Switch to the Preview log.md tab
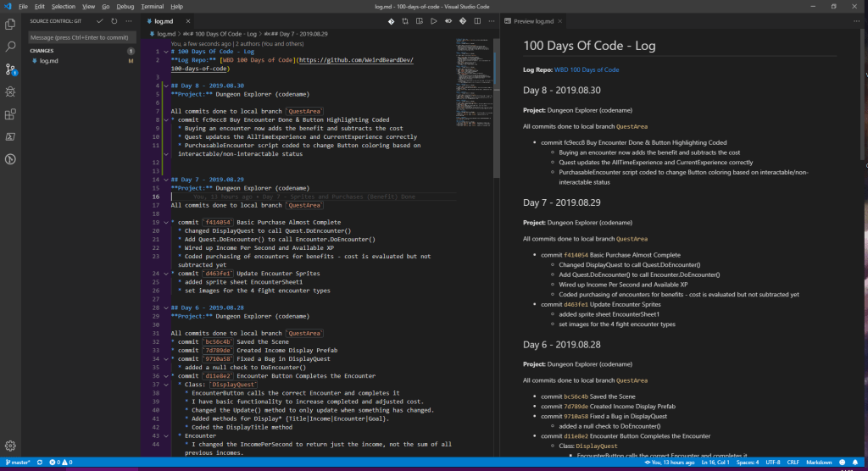 pyautogui.click(x=533, y=21)
